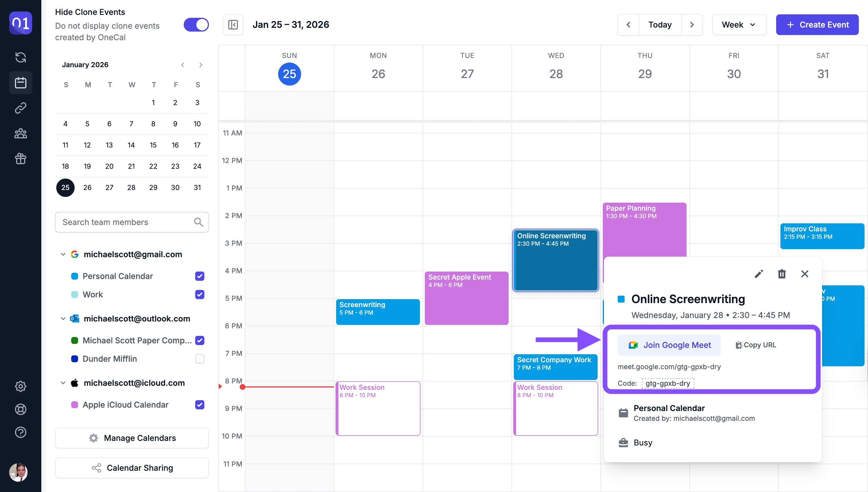Screen dimensions: 868x492
Task: Delete the event using the trash icon
Action: click(x=782, y=274)
